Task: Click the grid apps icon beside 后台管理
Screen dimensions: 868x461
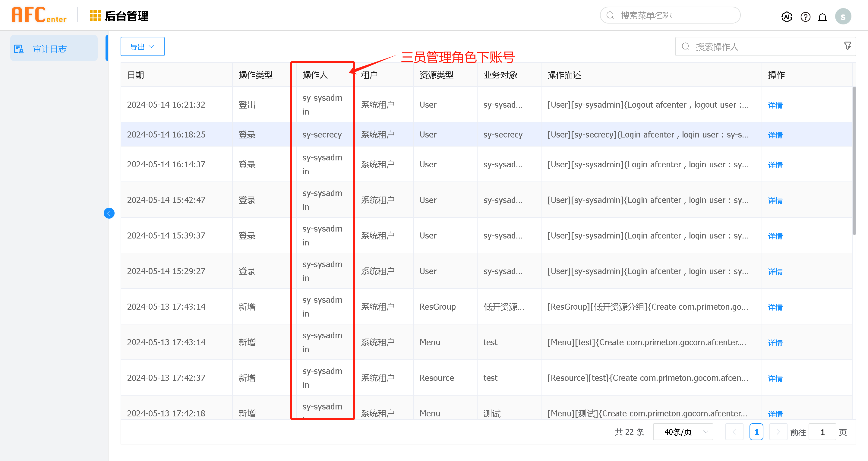Action: (x=95, y=16)
